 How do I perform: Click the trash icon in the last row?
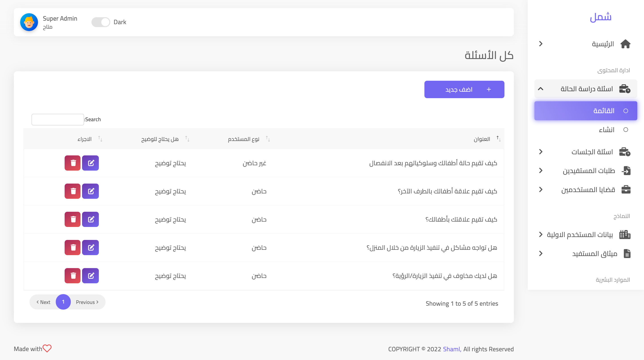tap(72, 275)
